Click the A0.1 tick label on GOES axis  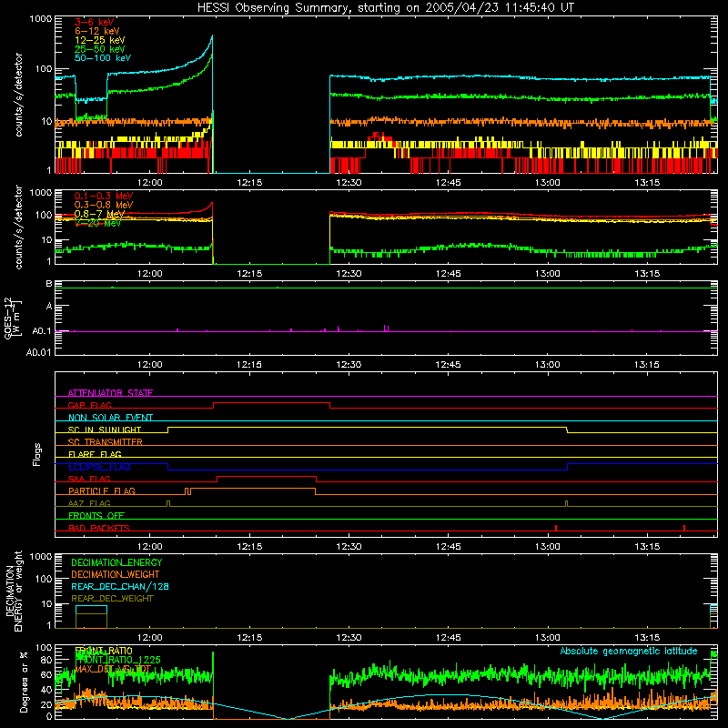41,331
